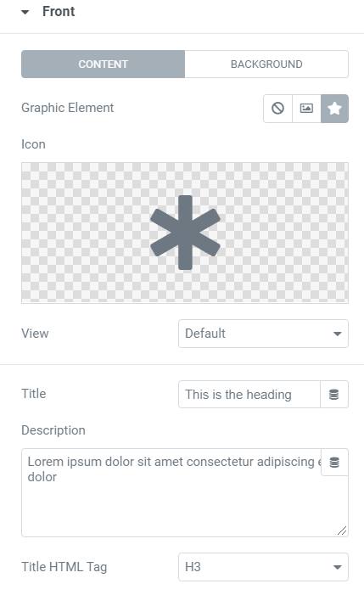
Task: Switch to the Background tab
Action: pos(266,65)
